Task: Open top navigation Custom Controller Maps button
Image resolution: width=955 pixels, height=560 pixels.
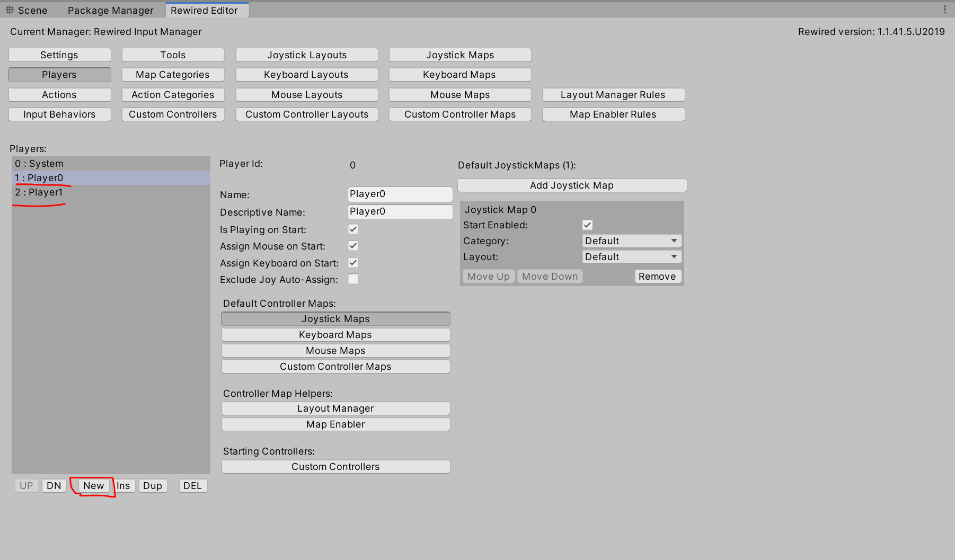Action: [460, 114]
